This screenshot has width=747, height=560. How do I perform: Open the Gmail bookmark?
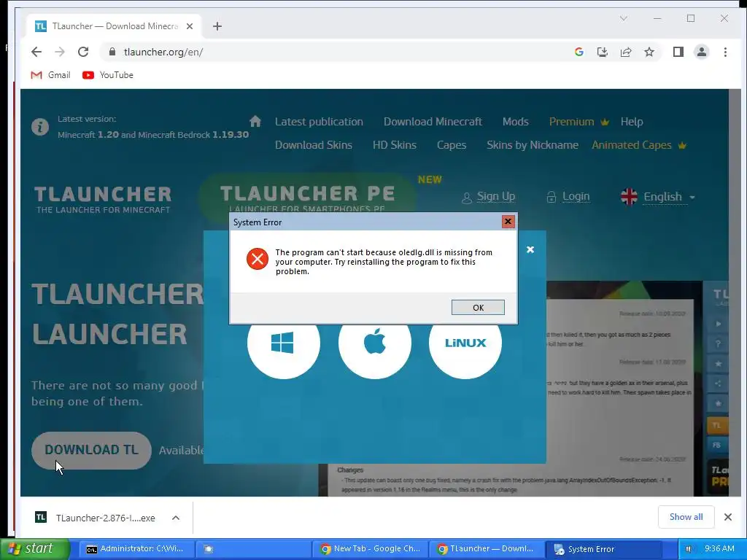[x=50, y=75]
